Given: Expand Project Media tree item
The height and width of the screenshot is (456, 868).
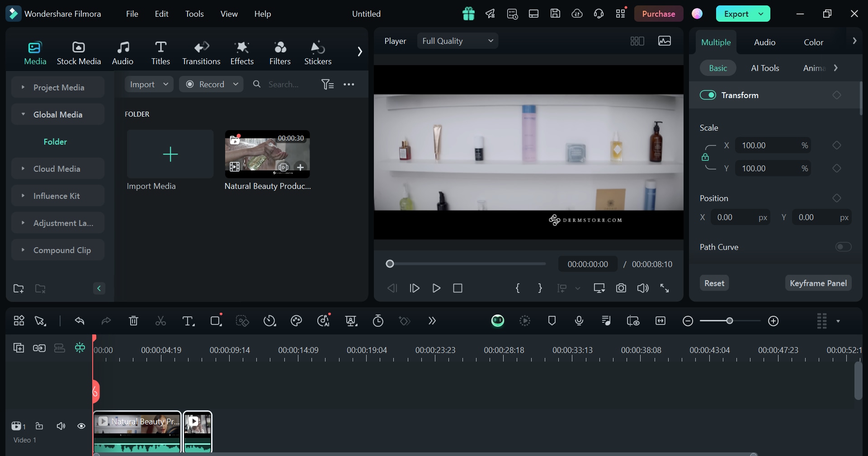Looking at the screenshot, I should point(23,87).
